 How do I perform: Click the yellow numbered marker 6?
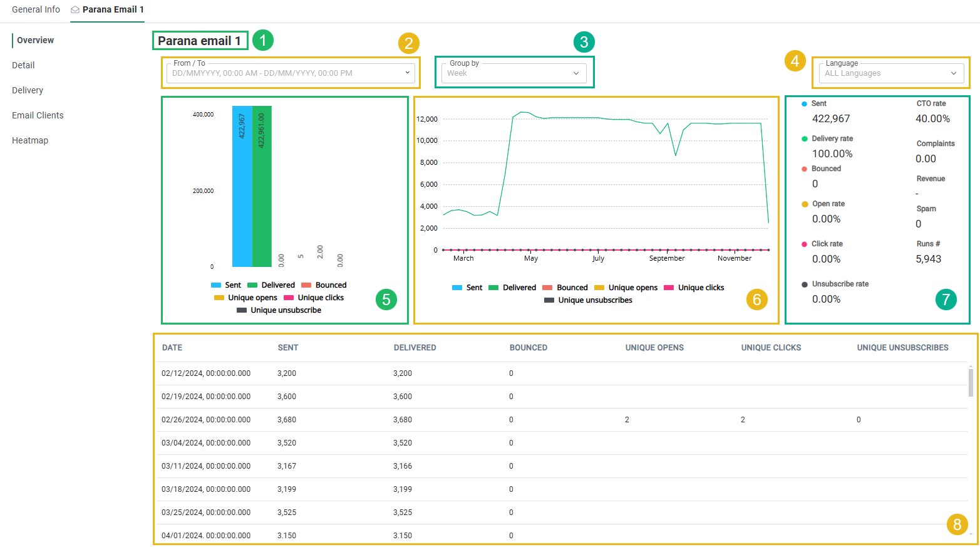756,300
